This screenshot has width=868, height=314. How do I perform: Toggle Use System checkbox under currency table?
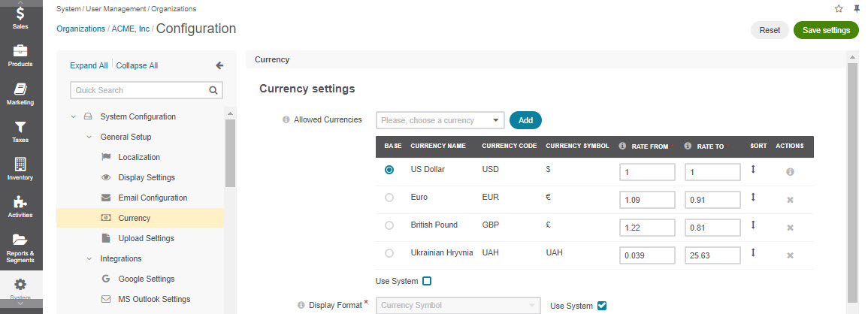click(x=427, y=282)
